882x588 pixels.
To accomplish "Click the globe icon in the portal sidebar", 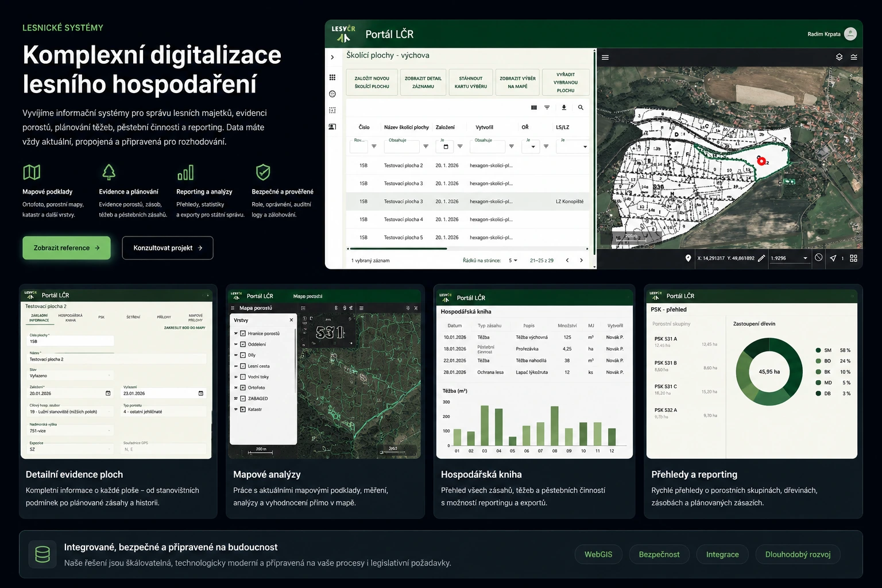I will 332,94.
